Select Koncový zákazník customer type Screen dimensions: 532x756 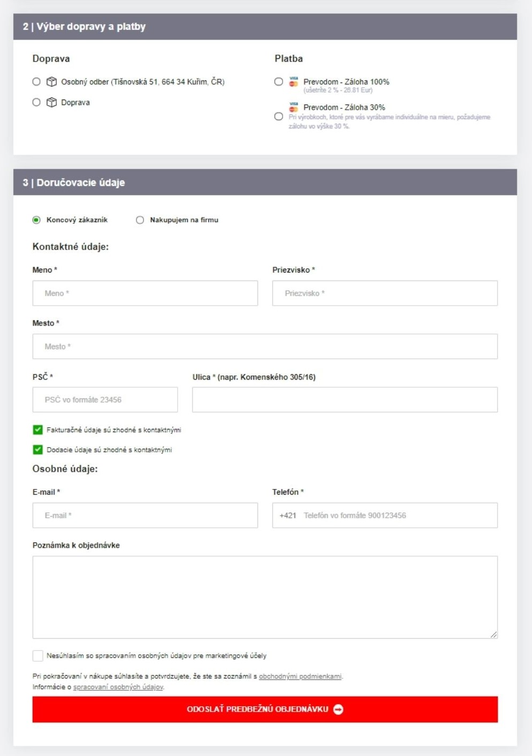coord(36,220)
